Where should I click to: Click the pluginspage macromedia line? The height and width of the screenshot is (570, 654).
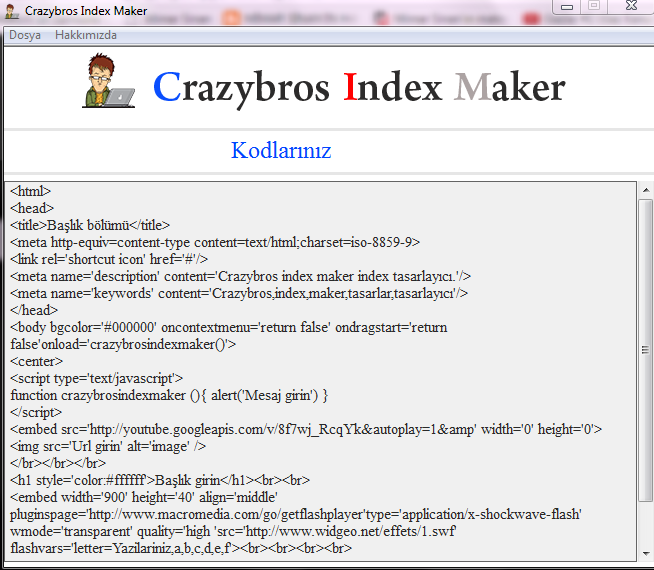[296, 515]
